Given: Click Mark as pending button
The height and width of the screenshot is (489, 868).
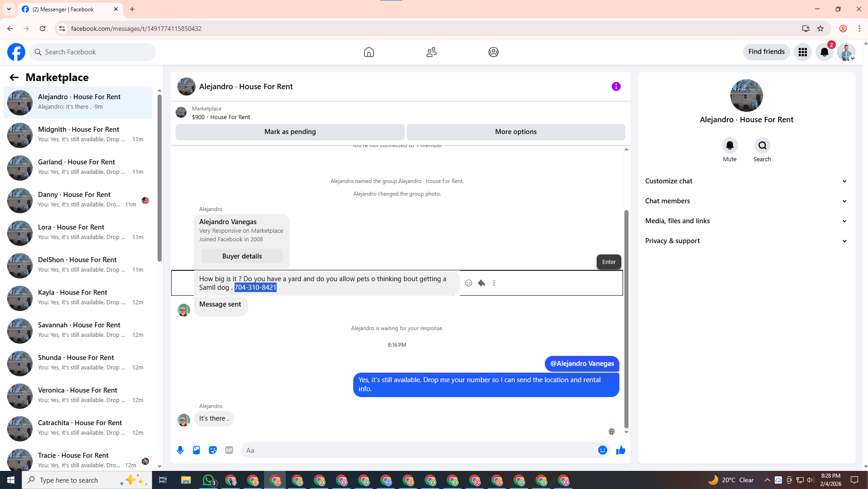Looking at the screenshot, I should (x=290, y=132).
